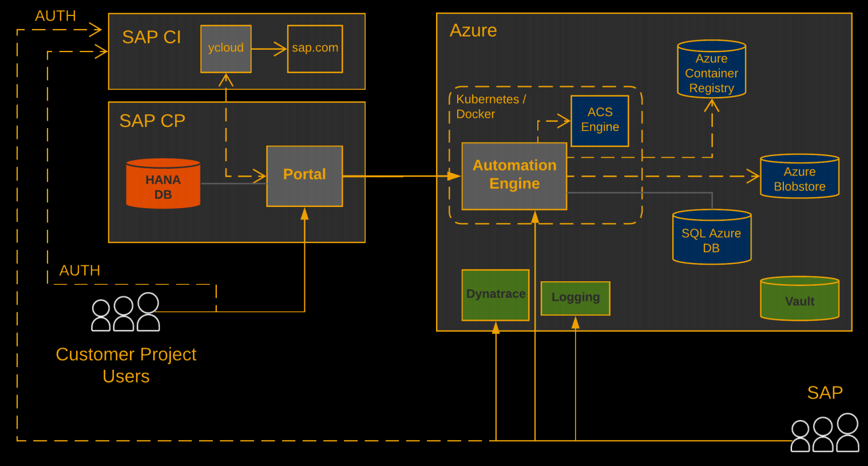Select the Dynatrace box
Image resolution: width=868 pixels, height=466 pixels.
(496, 295)
